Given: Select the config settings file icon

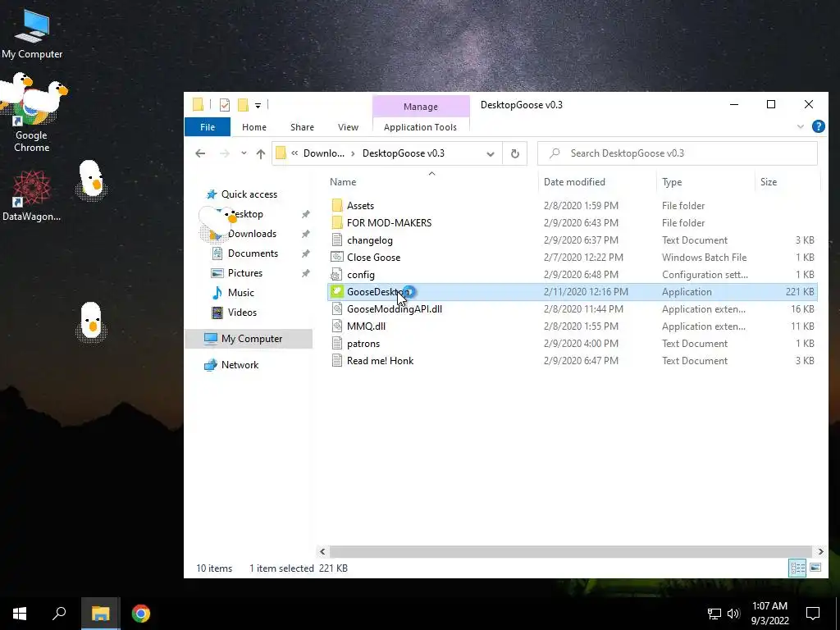Looking at the screenshot, I should [337, 275].
